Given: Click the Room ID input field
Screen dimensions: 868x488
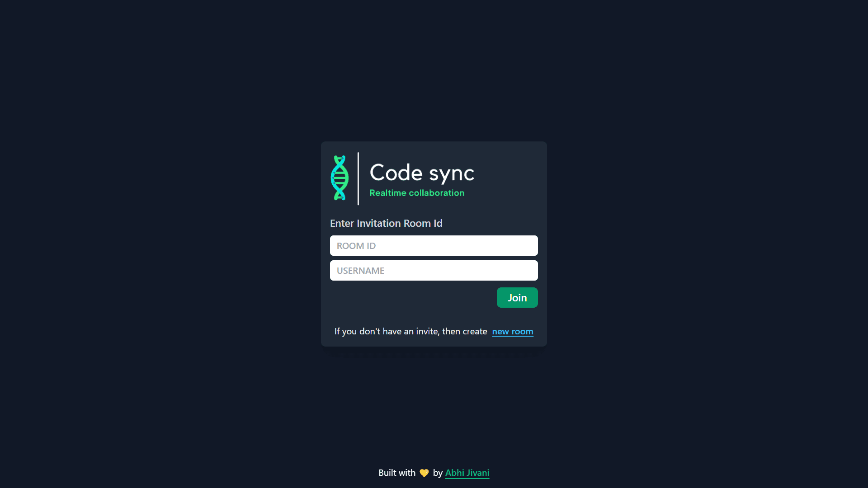Looking at the screenshot, I should point(434,245).
